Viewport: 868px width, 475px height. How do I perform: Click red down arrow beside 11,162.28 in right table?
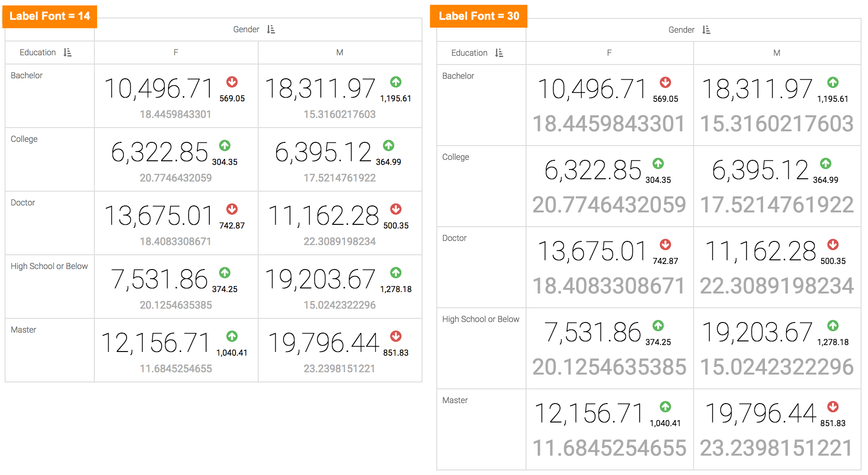click(x=833, y=245)
